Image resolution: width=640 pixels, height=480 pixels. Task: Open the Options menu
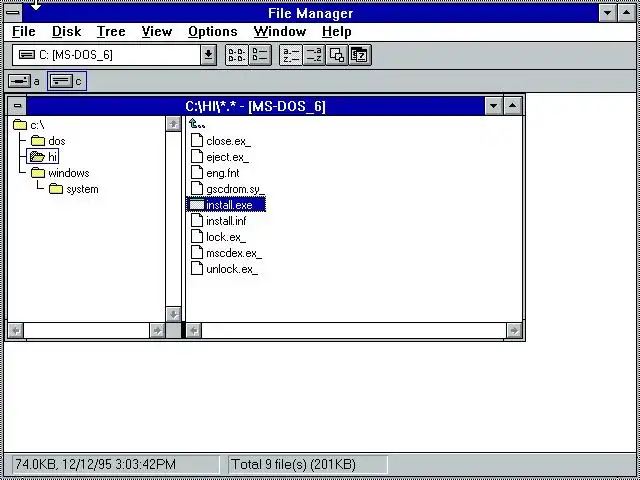[x=213, y=31]
